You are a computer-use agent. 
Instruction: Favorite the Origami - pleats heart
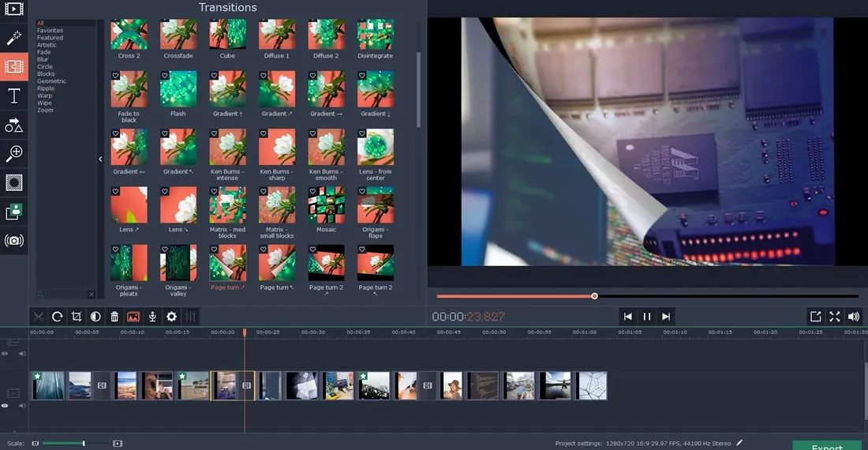click(116, 249)
